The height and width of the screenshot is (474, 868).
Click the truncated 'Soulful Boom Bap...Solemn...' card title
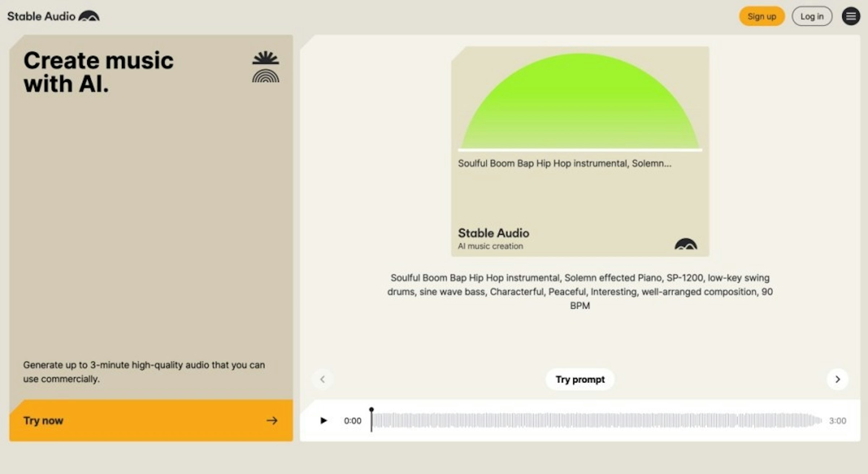tap(565, 164)
